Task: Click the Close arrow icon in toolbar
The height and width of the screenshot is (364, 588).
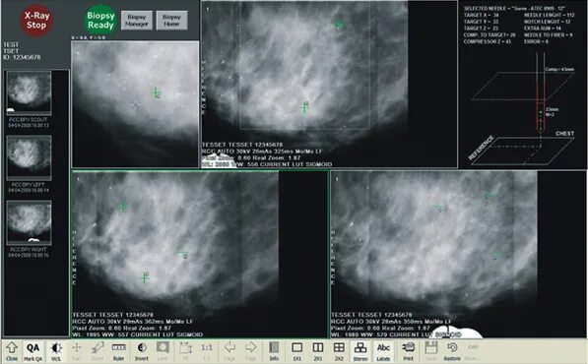Action: [12, 351]
